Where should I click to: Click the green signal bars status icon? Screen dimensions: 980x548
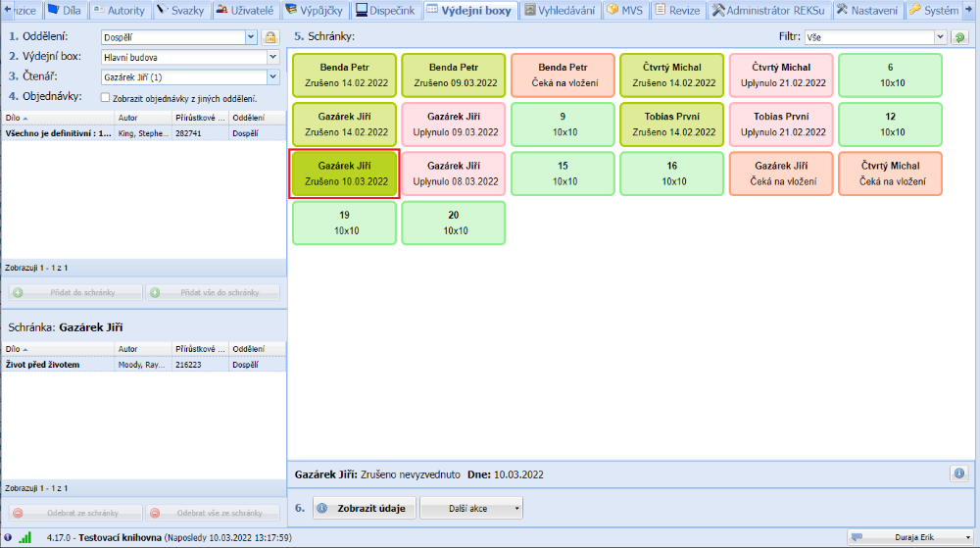pyautogui.click(x=24, y=537)
